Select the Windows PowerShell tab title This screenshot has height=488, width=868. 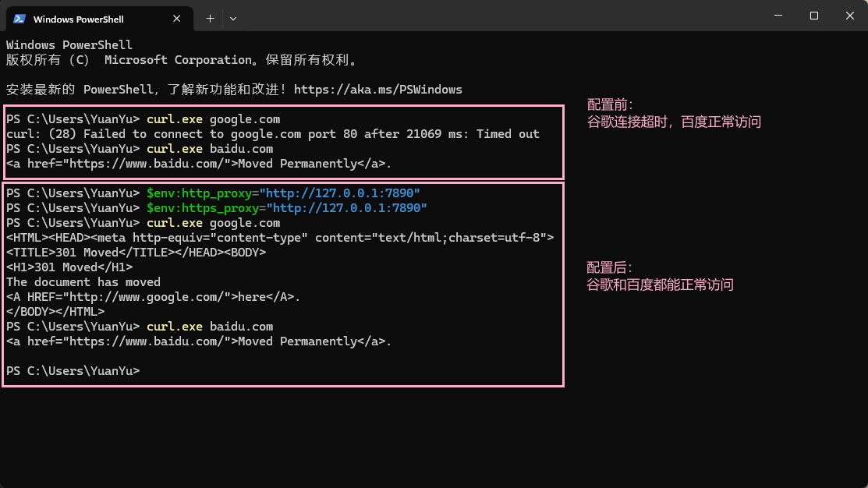click(79, 19)
